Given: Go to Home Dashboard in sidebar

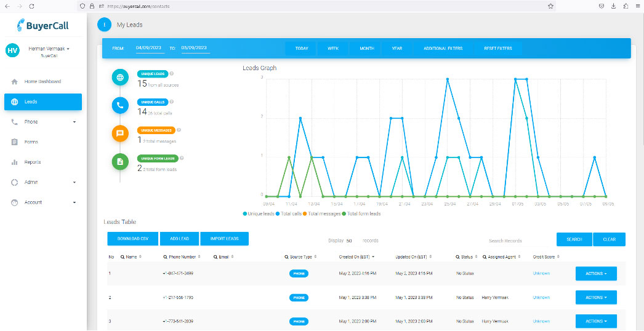Looking at the screenshot, I should point(42,81).
